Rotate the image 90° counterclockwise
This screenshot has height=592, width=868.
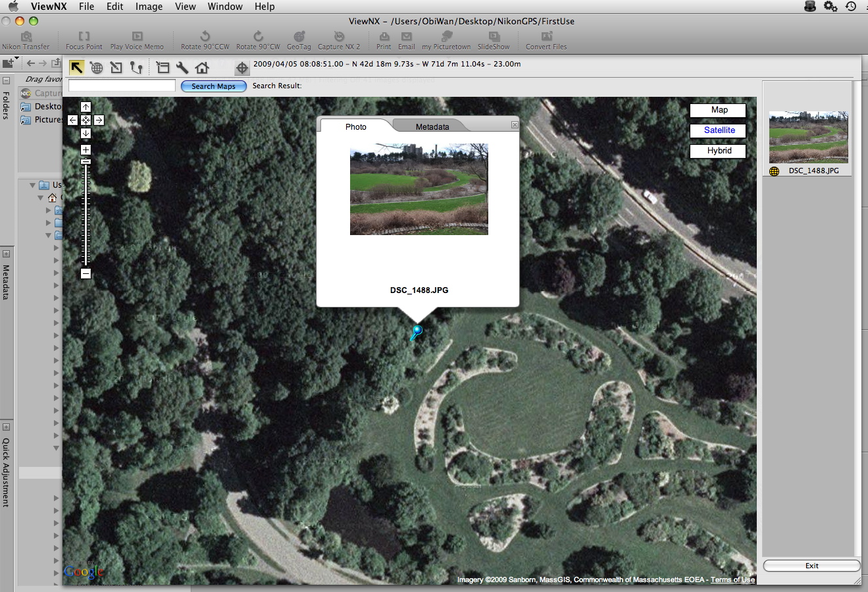click(205, 40)
